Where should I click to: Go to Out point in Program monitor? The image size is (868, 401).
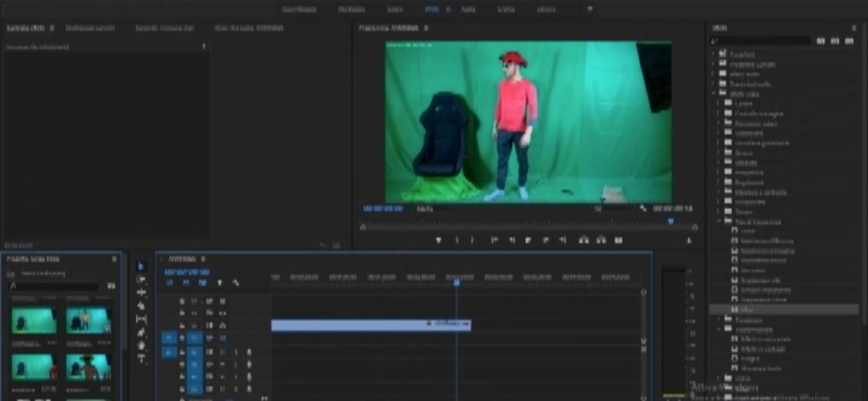tap(563, 240)
